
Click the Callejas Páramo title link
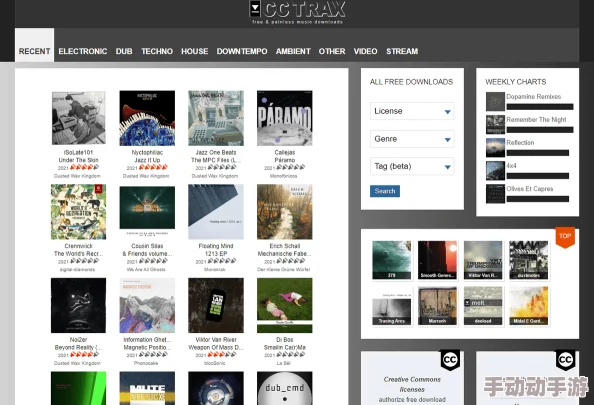(x=284, y=156)
